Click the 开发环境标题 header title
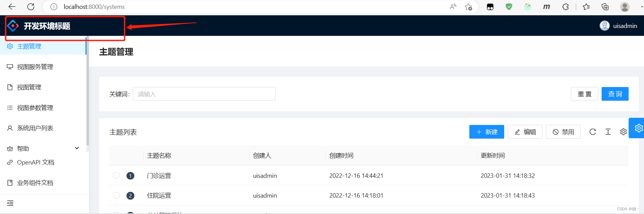 point(47,26)
